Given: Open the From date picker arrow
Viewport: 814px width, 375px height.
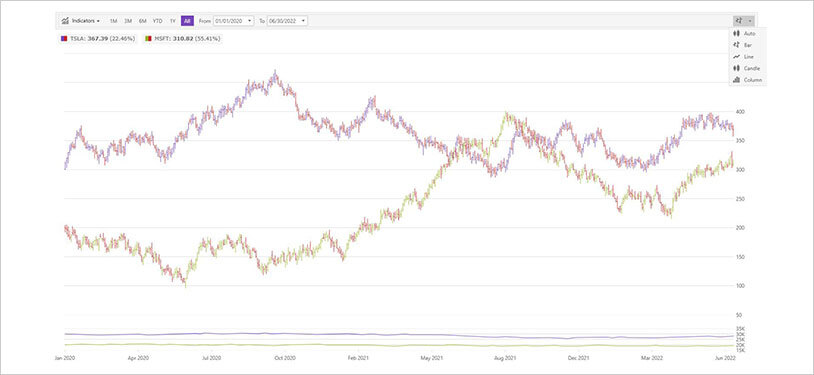Looking at the screenshot, I should coord(250,21).
